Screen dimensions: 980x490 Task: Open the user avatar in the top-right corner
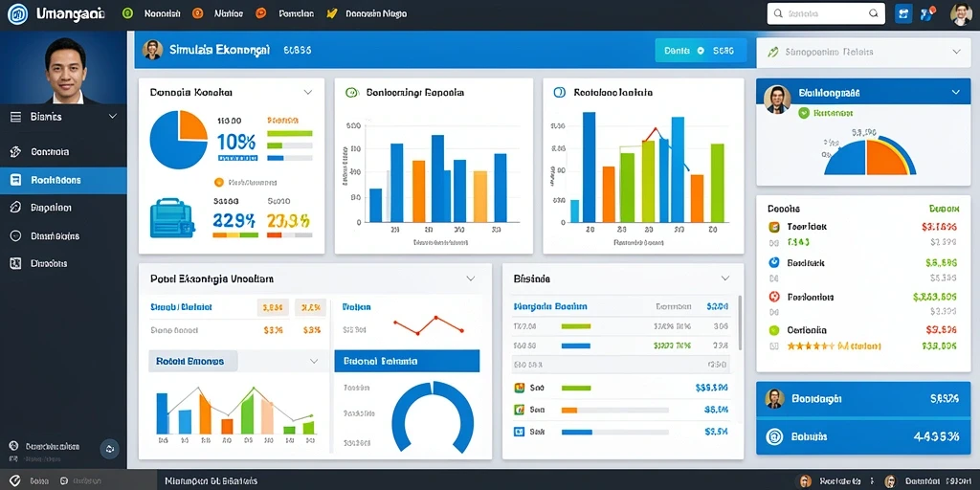point(961,13)
